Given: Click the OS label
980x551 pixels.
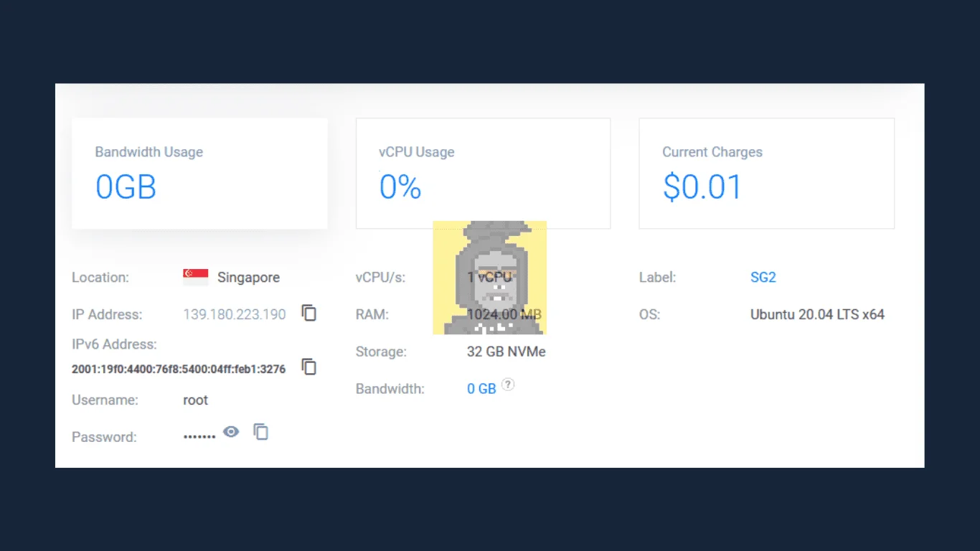Looking at the screenshot, I should (650, 314).
